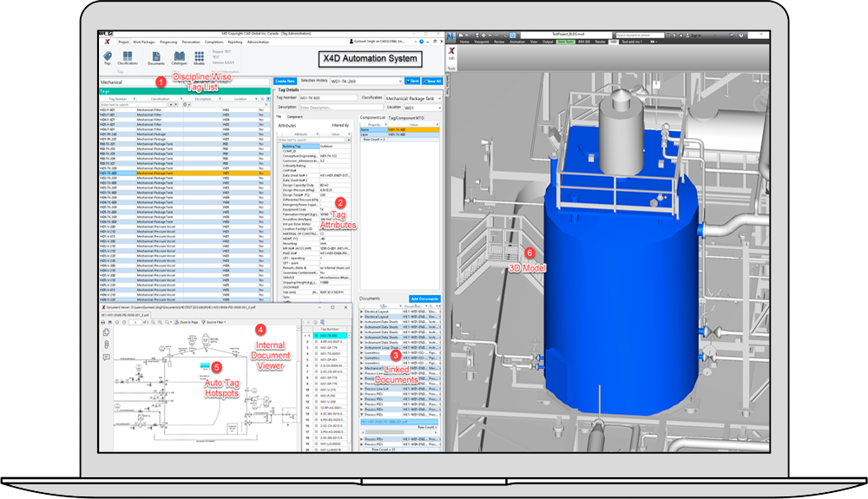Click the tag list toolbar icon above Tag Number

322,322
